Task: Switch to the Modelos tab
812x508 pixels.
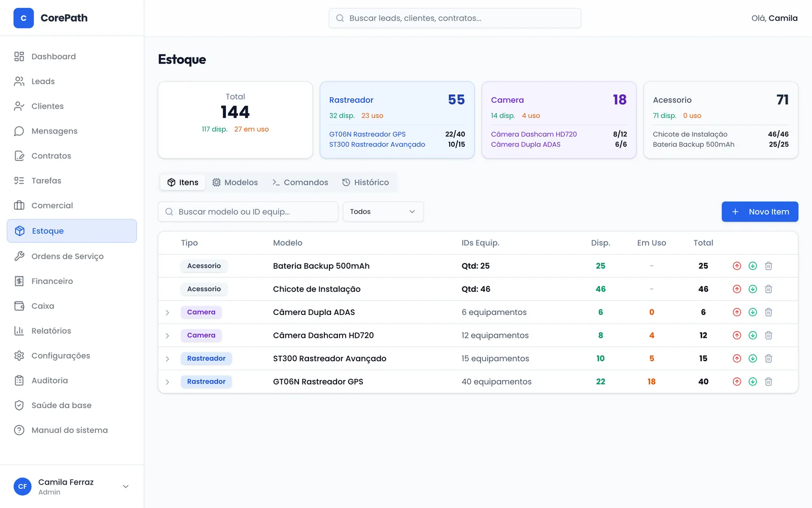Action: [235, 182]
